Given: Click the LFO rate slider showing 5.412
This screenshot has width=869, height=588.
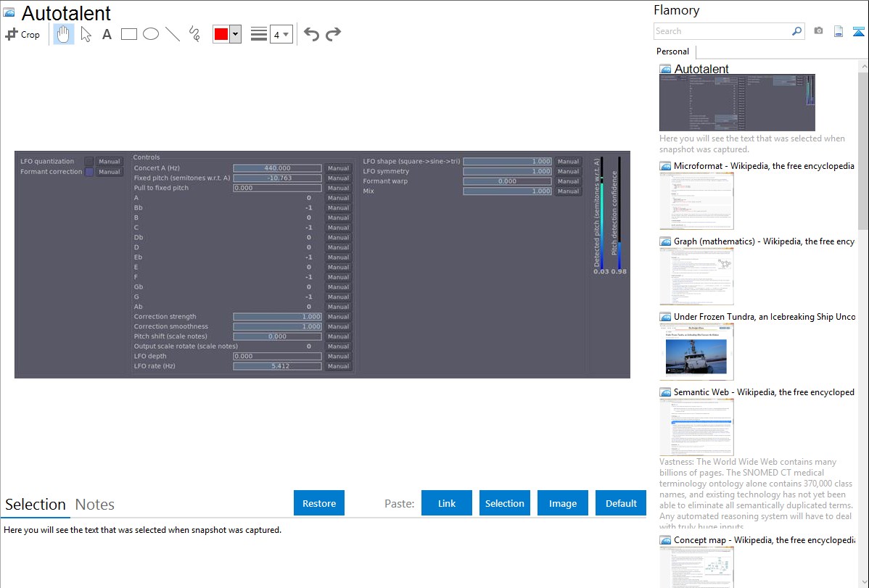Looking at the screenshot, I should [277, 366].
